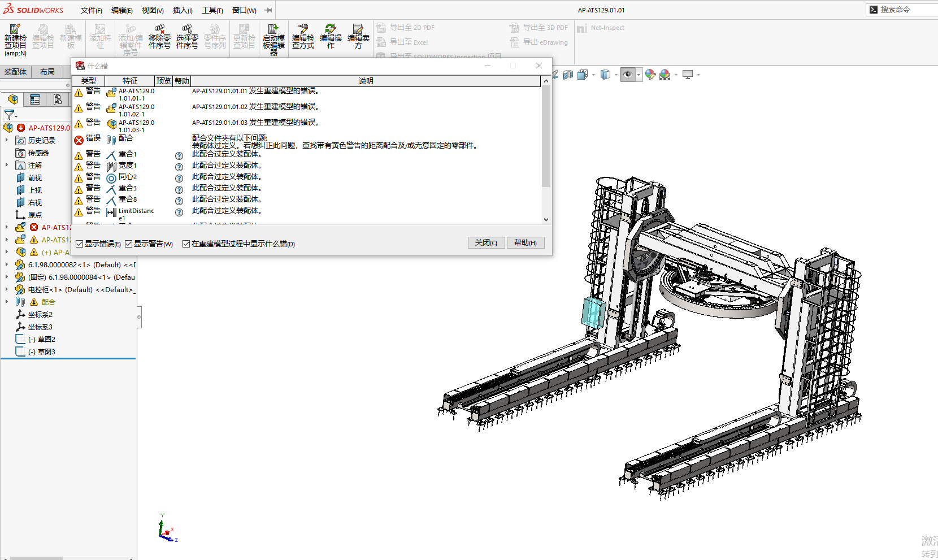Click the previous view icon
Image resolution: width=938 pixels, height=560 pixels.
pyautogui.click(x=555, y=75)
